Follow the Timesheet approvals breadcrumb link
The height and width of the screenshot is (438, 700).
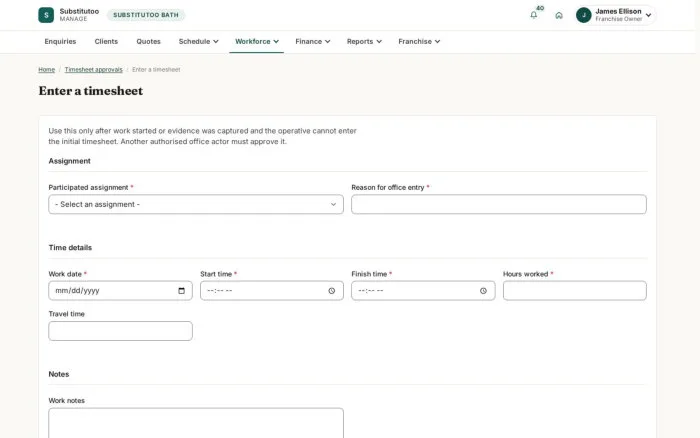coord(93,70)
